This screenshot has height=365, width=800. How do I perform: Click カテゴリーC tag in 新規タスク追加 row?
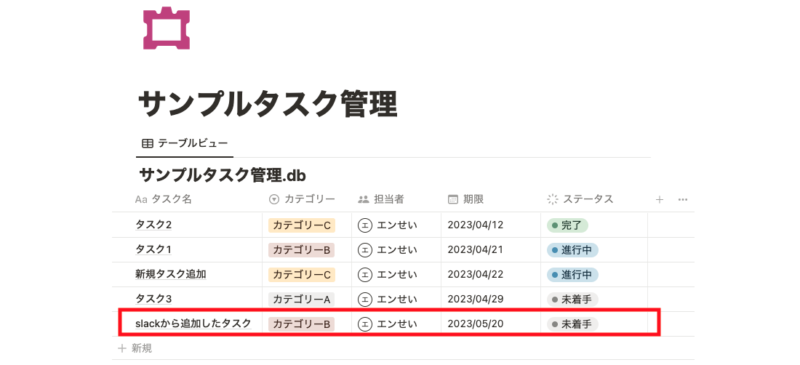pos(302,274)
